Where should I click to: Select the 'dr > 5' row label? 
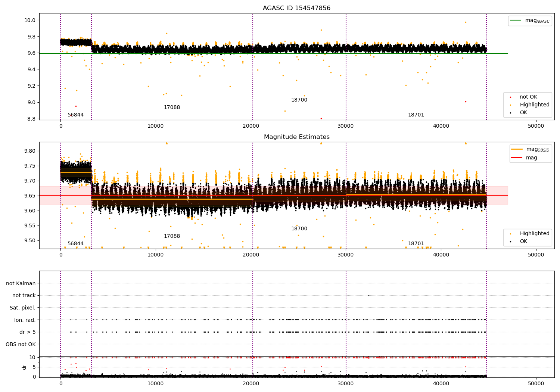[x=27, y=332]
